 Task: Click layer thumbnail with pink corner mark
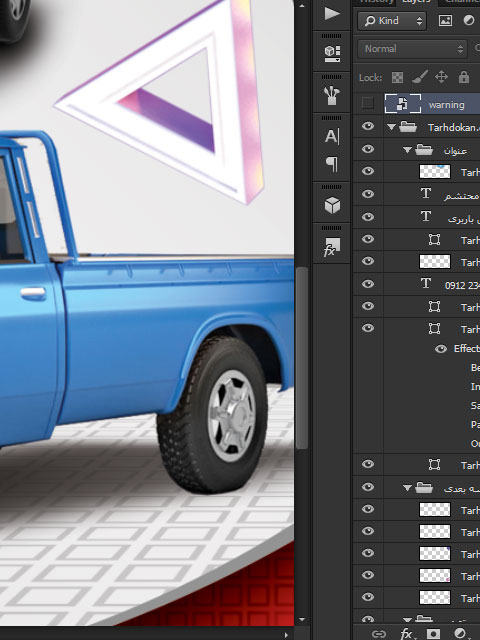coord(435,575)
